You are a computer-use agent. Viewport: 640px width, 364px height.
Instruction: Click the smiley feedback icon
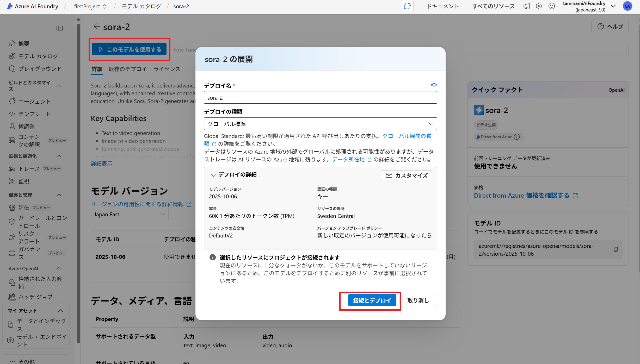pyautogui.click(x=552, y=6)
